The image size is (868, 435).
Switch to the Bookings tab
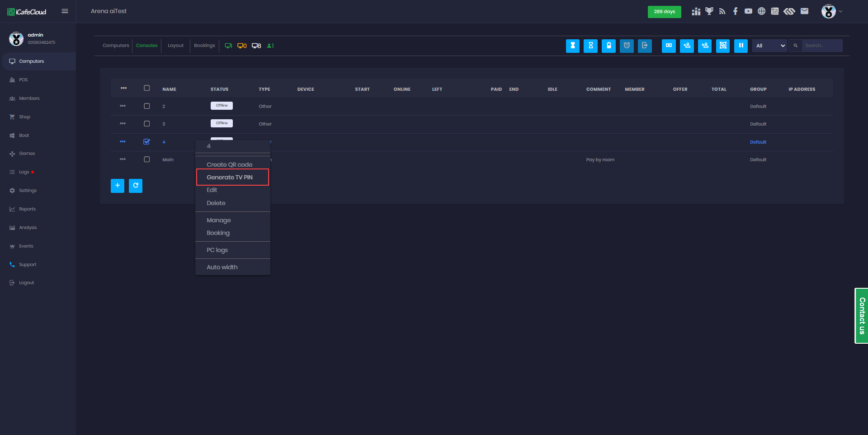click(204, 46)
